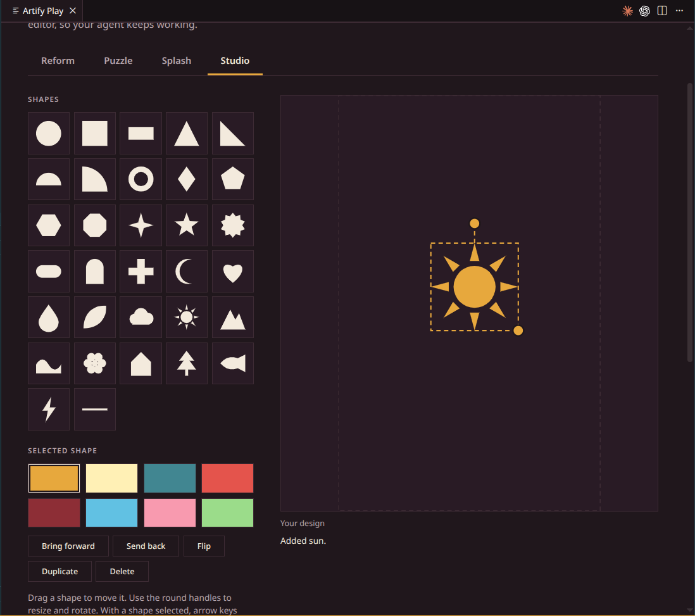Add a square shape
The width and height of the screenshot is (695, 616).
click(95, 133)
